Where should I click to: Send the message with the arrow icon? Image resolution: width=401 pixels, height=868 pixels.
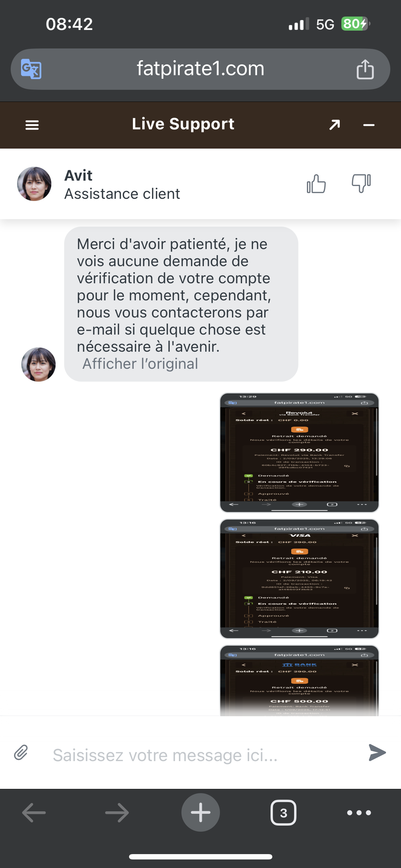377,753
